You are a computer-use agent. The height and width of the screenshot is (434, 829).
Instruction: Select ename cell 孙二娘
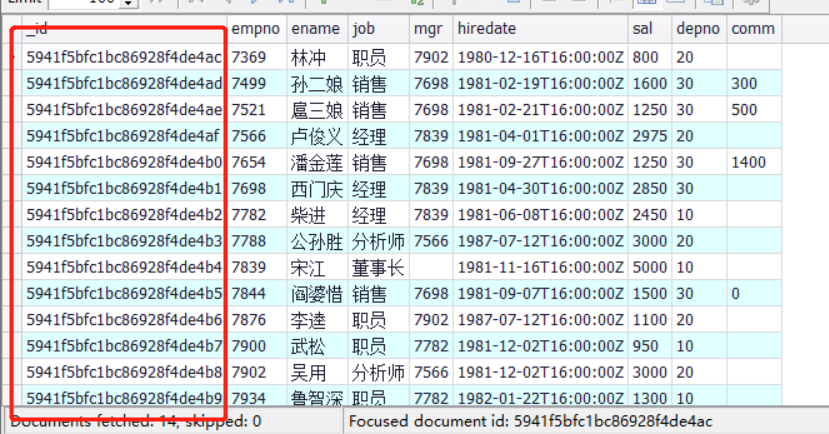pos(317,84)
